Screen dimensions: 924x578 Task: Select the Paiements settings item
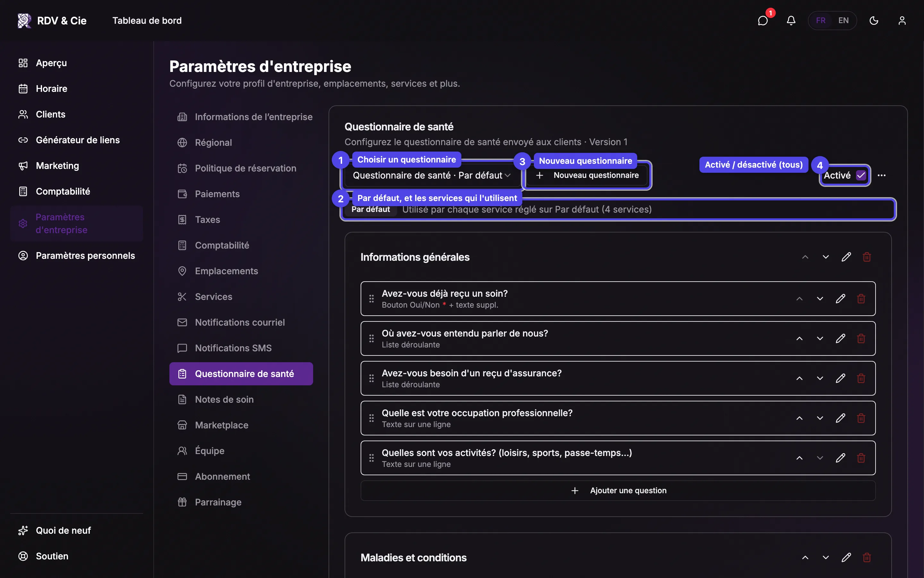click(x=241, y=194)
